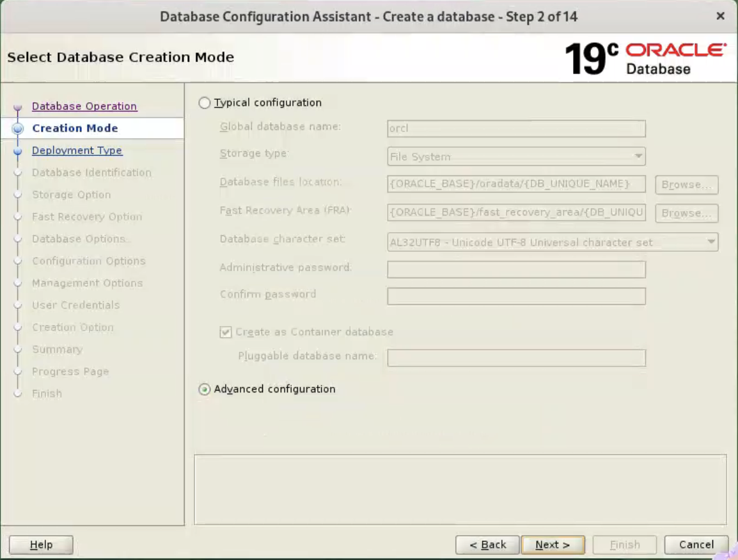
Task: Click the Creation Mode step bullet icon
Action: pos(18,128)
